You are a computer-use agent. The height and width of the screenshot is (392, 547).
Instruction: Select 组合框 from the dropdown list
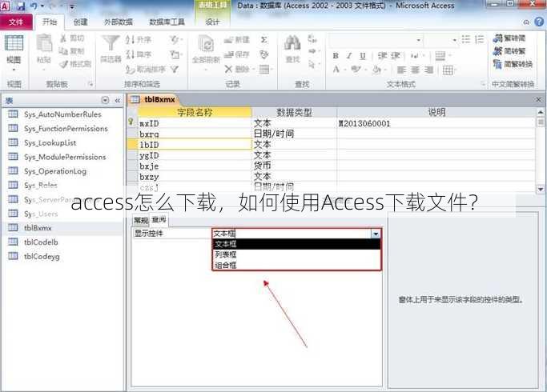click(x=296, y=265)
